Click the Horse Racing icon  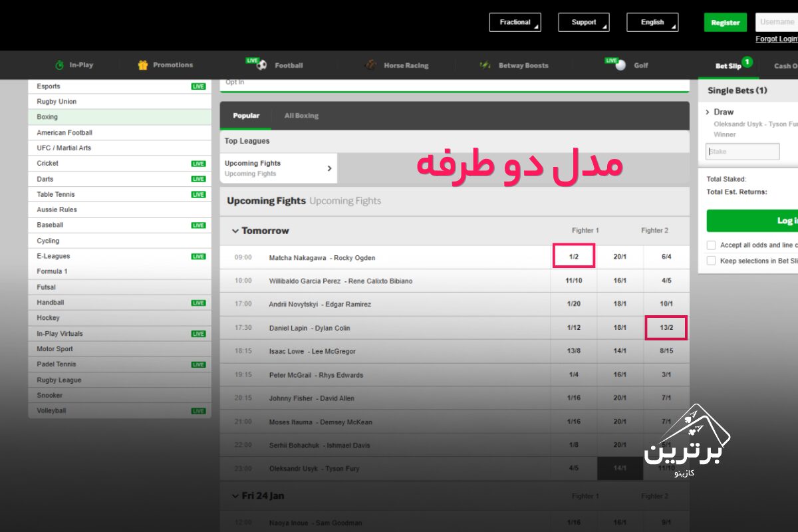point(371,65)
